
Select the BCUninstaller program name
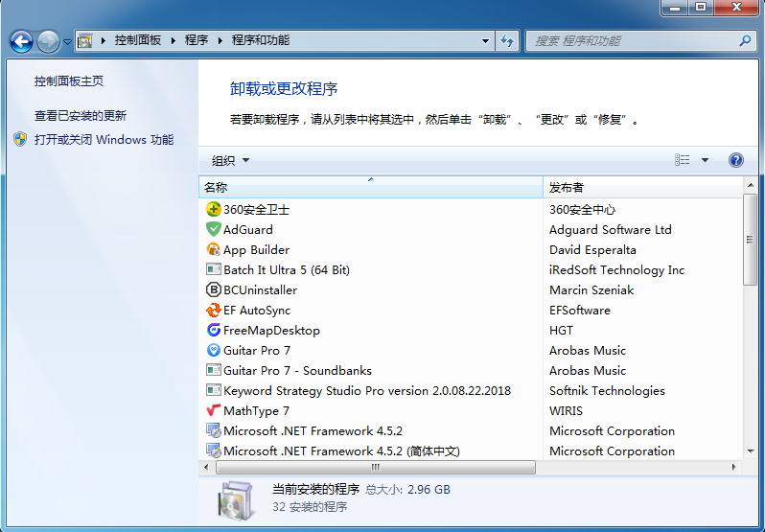tap(260, 290)
